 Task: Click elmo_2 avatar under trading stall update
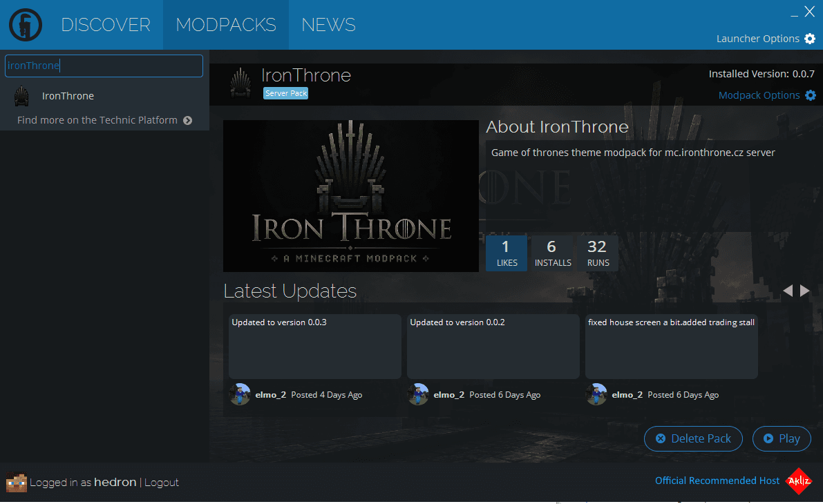click(x=596, y=394)
